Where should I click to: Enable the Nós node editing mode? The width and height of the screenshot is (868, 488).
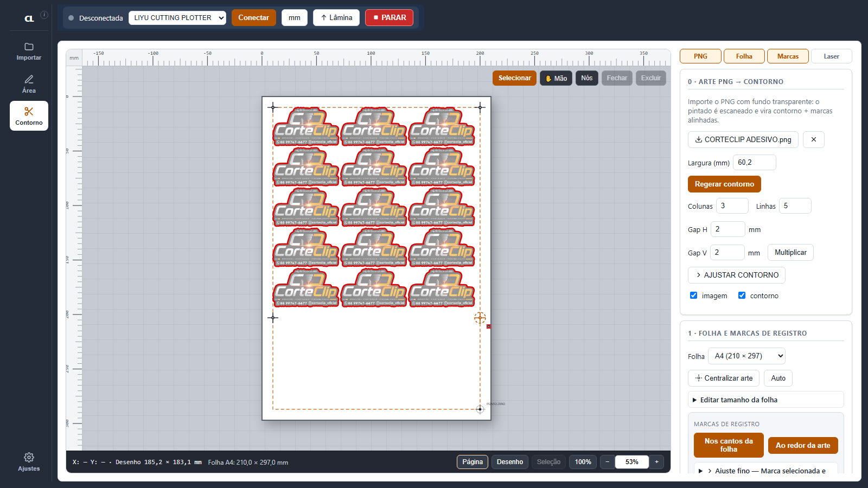coord(587,78)
